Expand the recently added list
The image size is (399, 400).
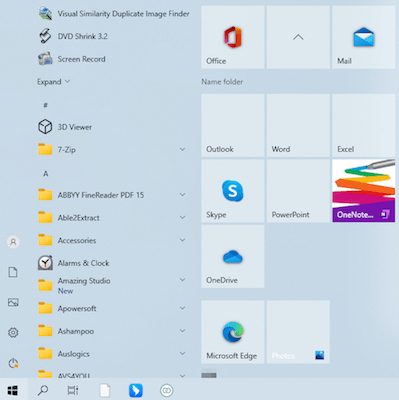pos(53,82)
